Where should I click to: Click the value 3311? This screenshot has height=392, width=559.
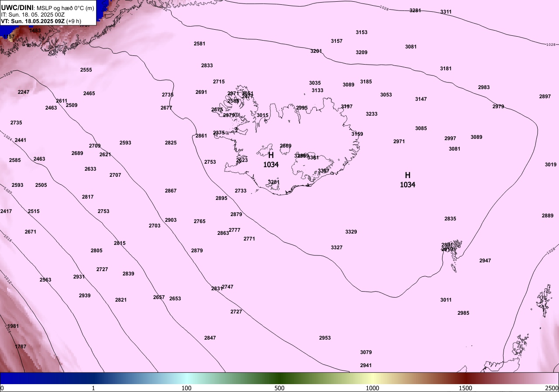pos(446,12)
